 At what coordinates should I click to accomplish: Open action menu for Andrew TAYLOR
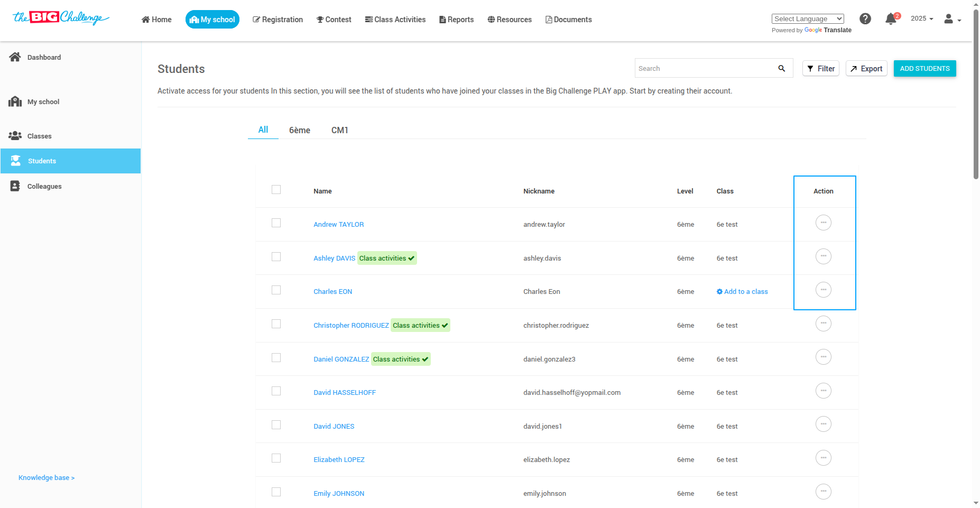pyautogui.click(x=823, y=223)
